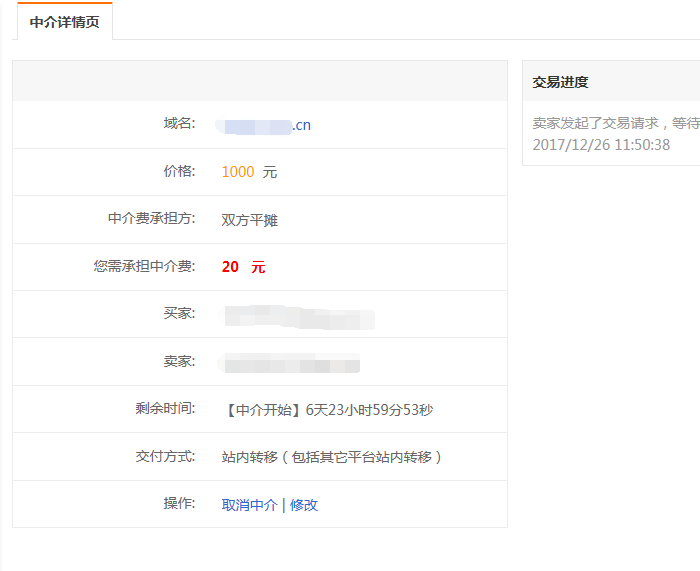Click the 您需承担中介费 label

click(x=144, y=266)
